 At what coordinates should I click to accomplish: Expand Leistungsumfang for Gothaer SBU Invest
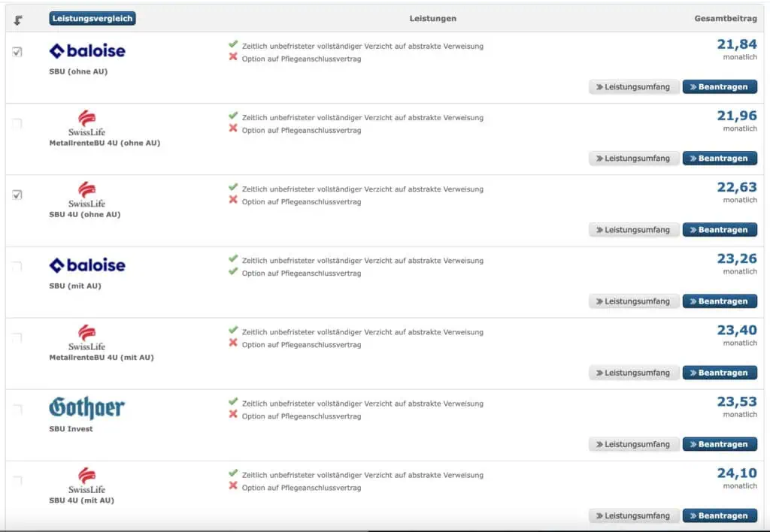pos(633,444)
